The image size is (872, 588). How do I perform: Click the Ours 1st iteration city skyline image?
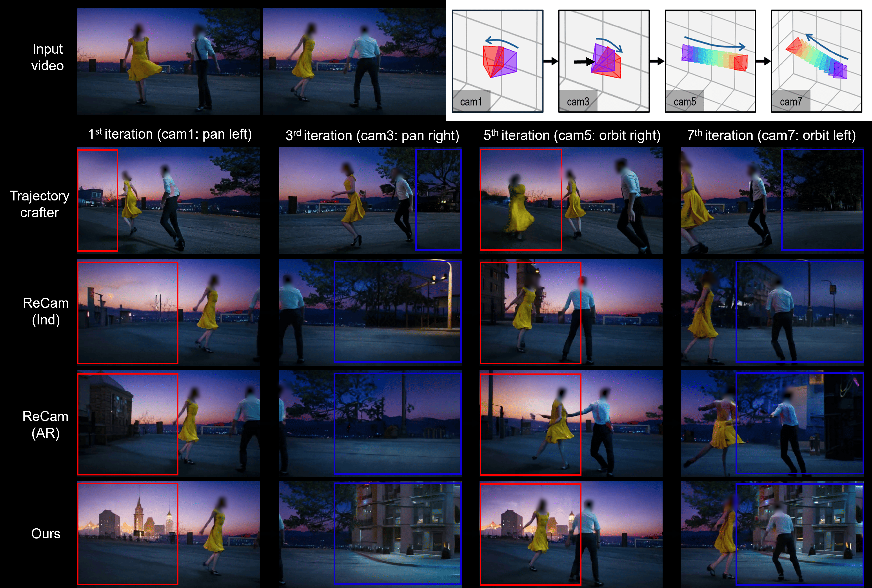[168, 534]
